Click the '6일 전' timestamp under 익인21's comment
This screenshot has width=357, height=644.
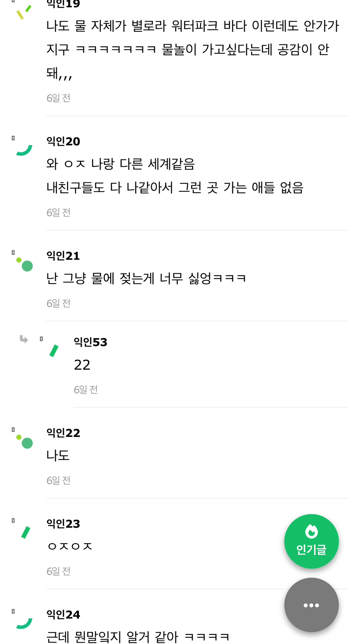coord(59,303)
